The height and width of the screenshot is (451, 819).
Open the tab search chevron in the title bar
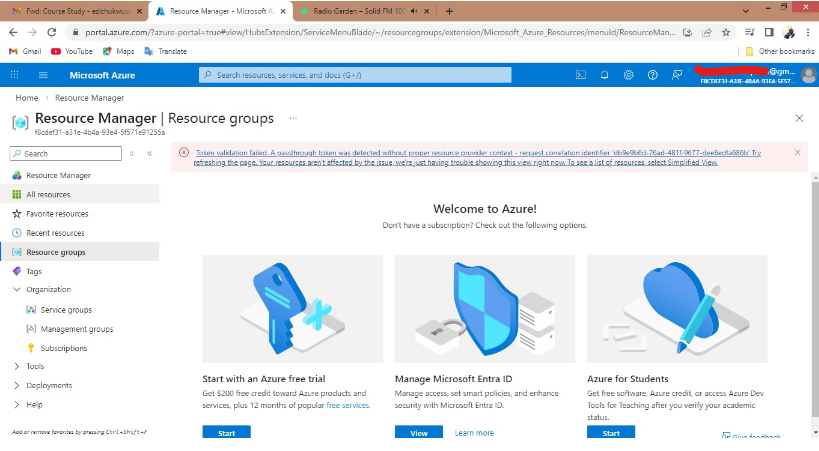745,11
